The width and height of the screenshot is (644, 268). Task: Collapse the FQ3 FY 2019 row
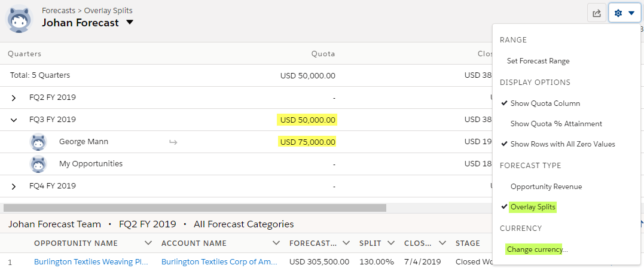point(14,120)
